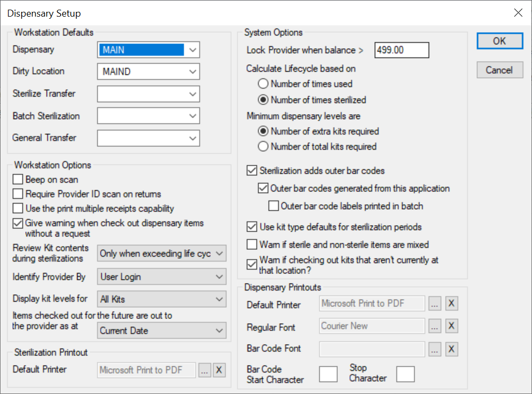Image resolution: width=532 pixels, height=394 pixels.
Task: Browse for the Bar Code Font
Action: 435,349
